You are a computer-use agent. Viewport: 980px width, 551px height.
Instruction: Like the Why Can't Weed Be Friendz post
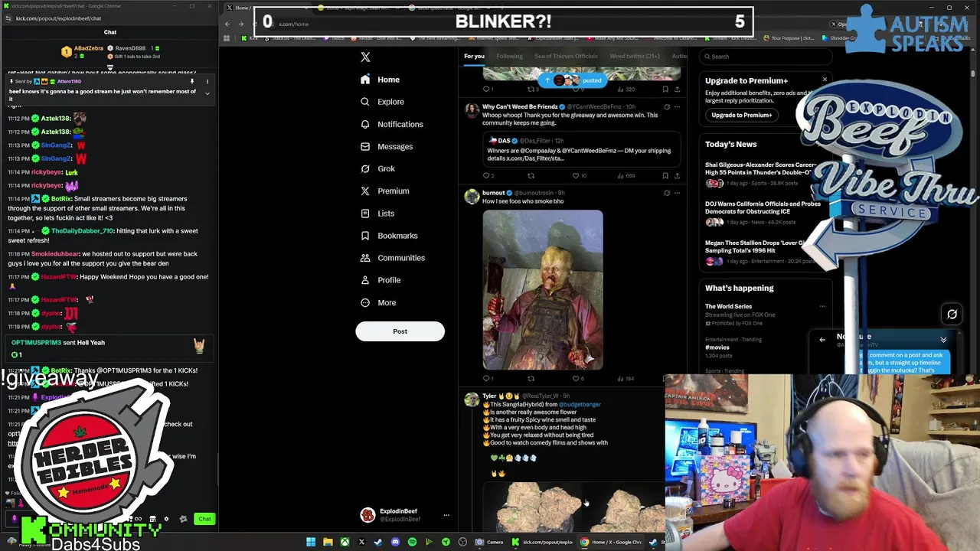point(576,175)
